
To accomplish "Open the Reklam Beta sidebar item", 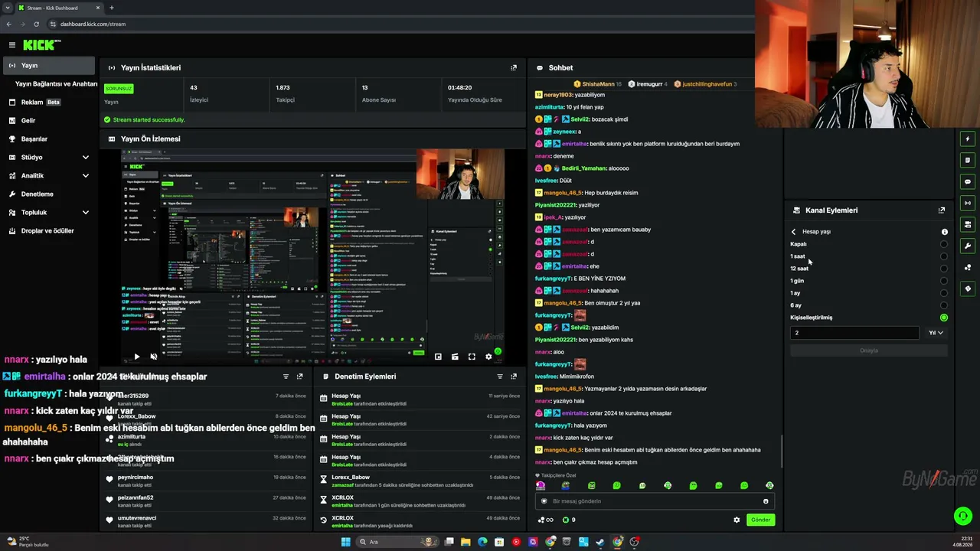I will pos(49,103).
